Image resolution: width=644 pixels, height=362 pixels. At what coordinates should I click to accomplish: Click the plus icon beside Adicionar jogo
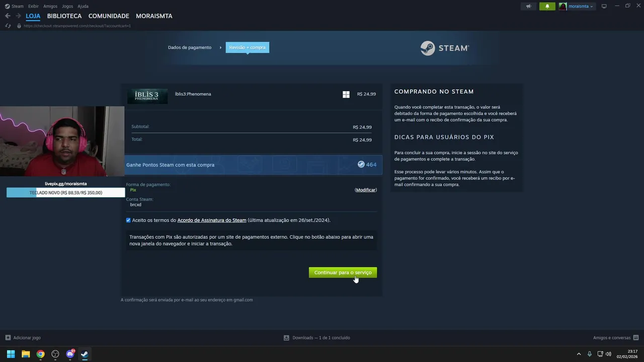pos(8,338)
